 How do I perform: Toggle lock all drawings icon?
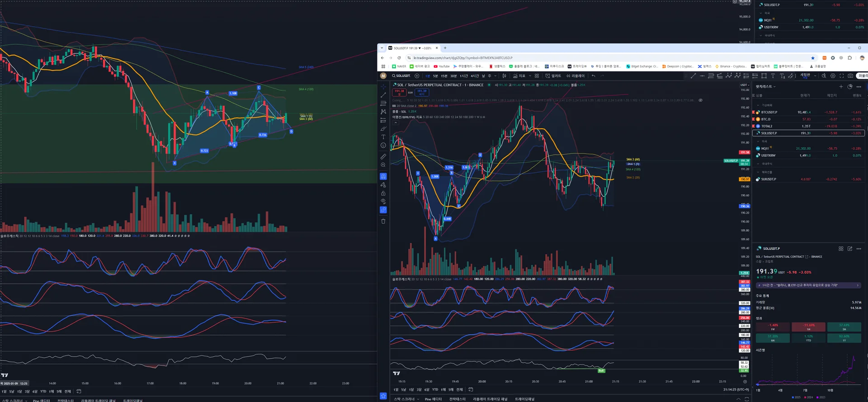pyautogui.click(x=383, y=193)
